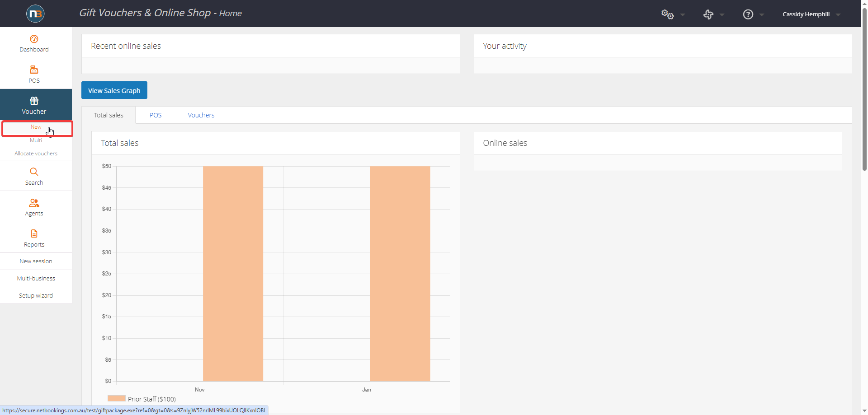Click Gift Vouchers & Online Shop title
868x415 pixels.
pyautogui.click(x=145, y=13)
